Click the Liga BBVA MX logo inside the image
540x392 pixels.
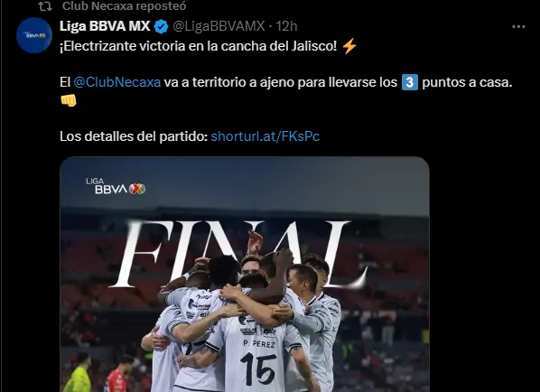116,186
